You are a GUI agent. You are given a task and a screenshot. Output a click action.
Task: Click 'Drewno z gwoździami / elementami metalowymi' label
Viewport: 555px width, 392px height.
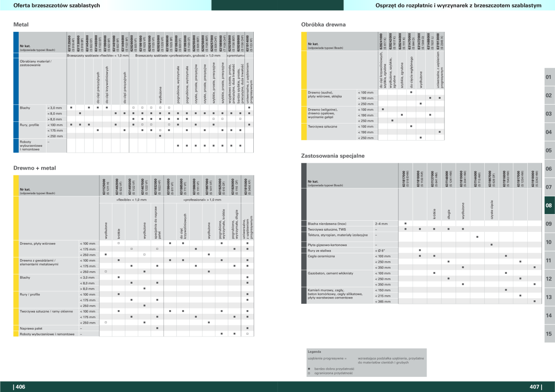[x=39, y=262]
